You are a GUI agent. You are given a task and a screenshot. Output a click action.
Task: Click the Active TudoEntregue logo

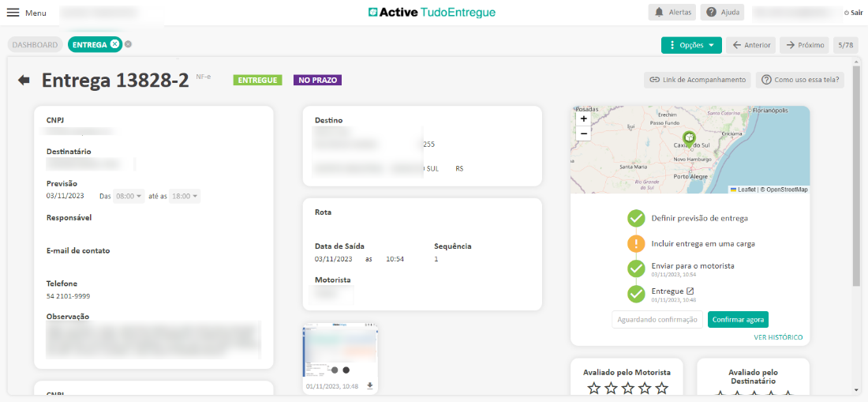(x=432, y=12)
